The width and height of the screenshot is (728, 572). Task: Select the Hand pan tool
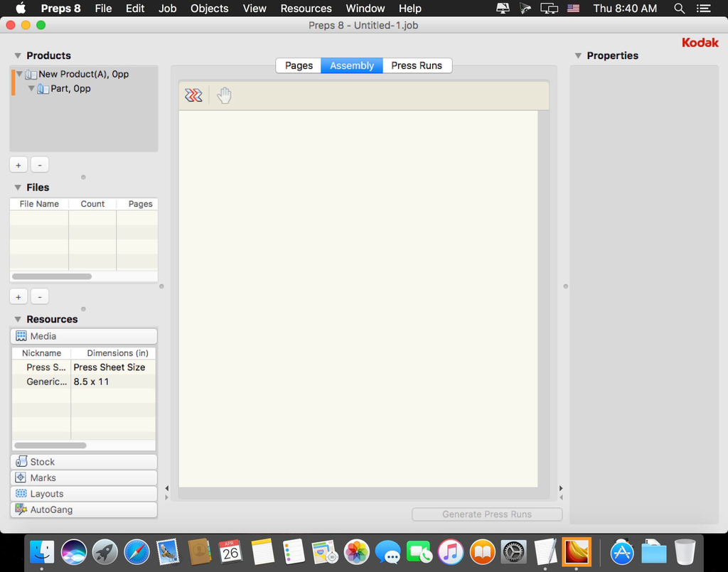pyautogui.click(x=224, y=95)
